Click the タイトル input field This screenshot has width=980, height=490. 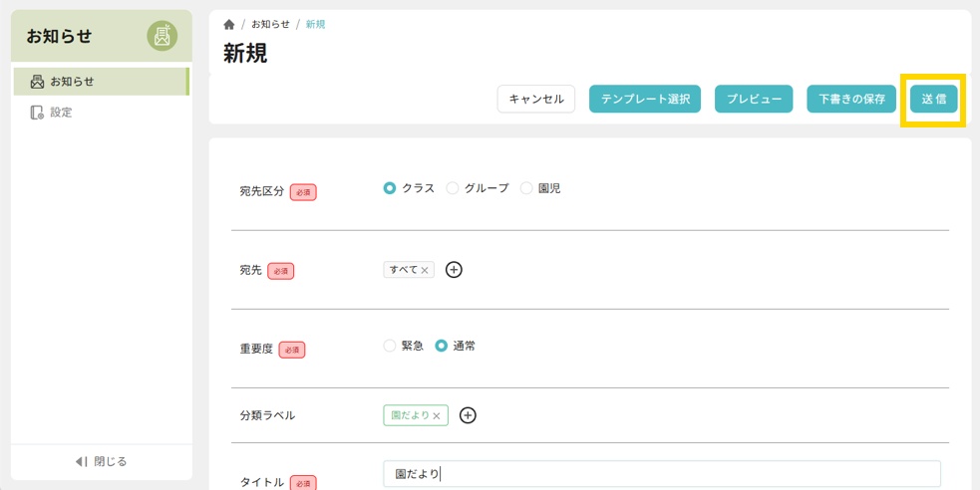point(661,474)
